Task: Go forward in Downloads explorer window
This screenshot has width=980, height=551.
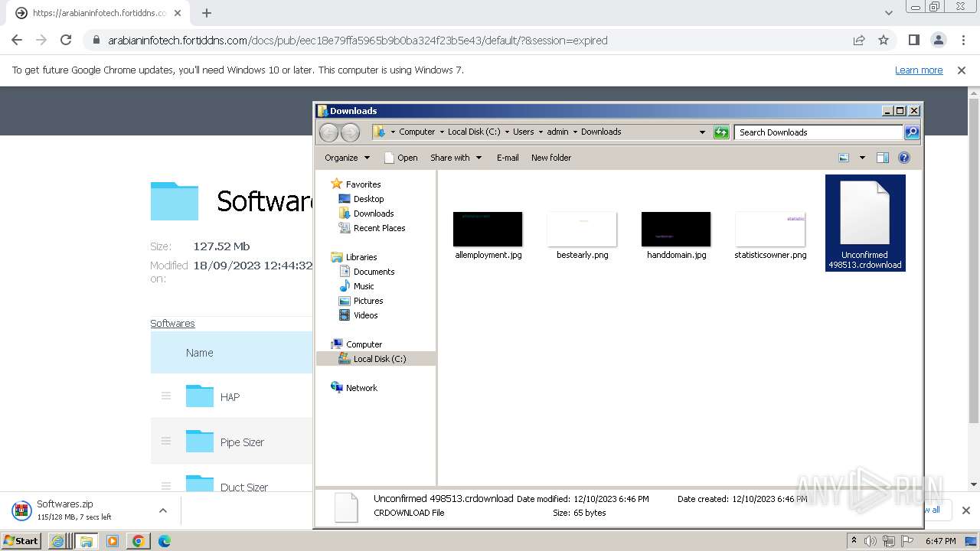Action: [350, 132]
